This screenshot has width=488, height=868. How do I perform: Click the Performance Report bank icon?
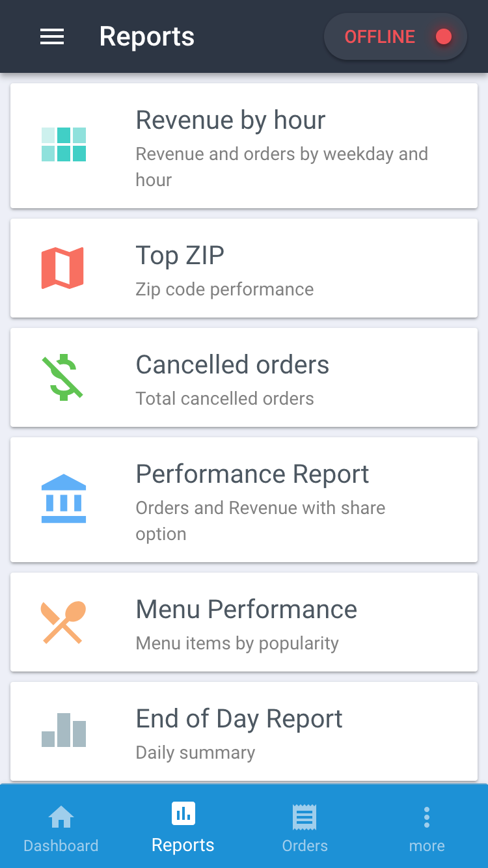coord(64,499)
